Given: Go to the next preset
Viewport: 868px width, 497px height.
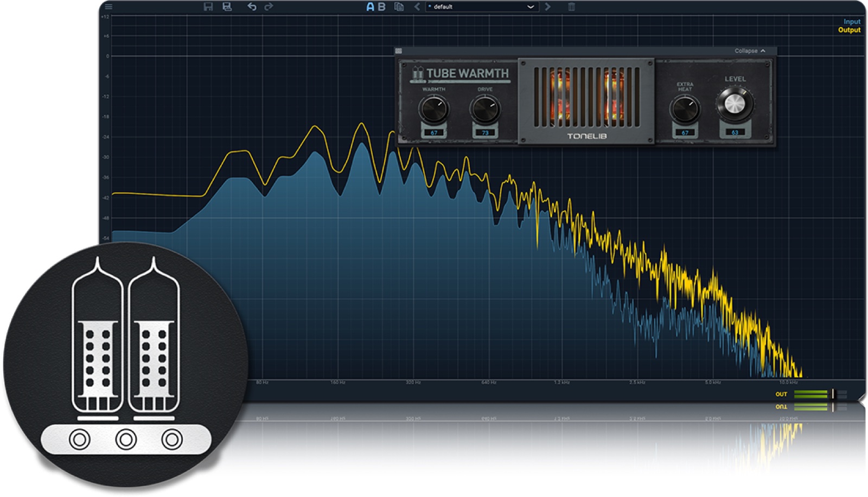Looking at the screenshot, I should 547,7.
